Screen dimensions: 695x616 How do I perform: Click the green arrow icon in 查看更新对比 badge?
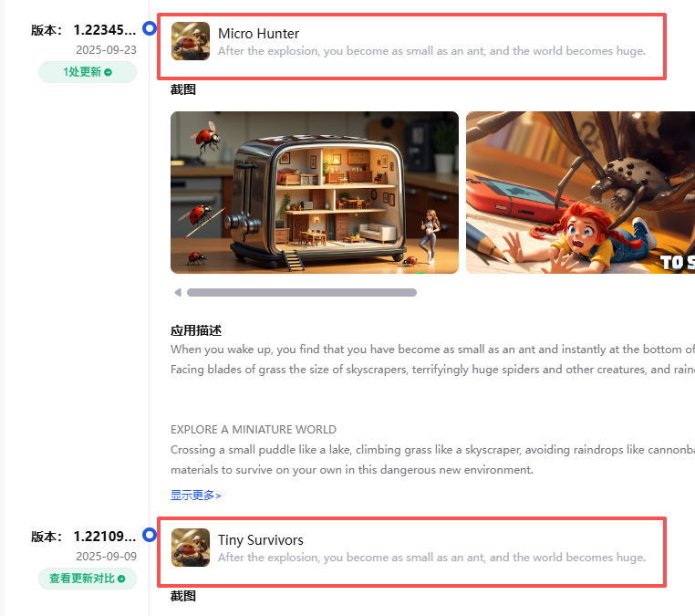[121, 579]
